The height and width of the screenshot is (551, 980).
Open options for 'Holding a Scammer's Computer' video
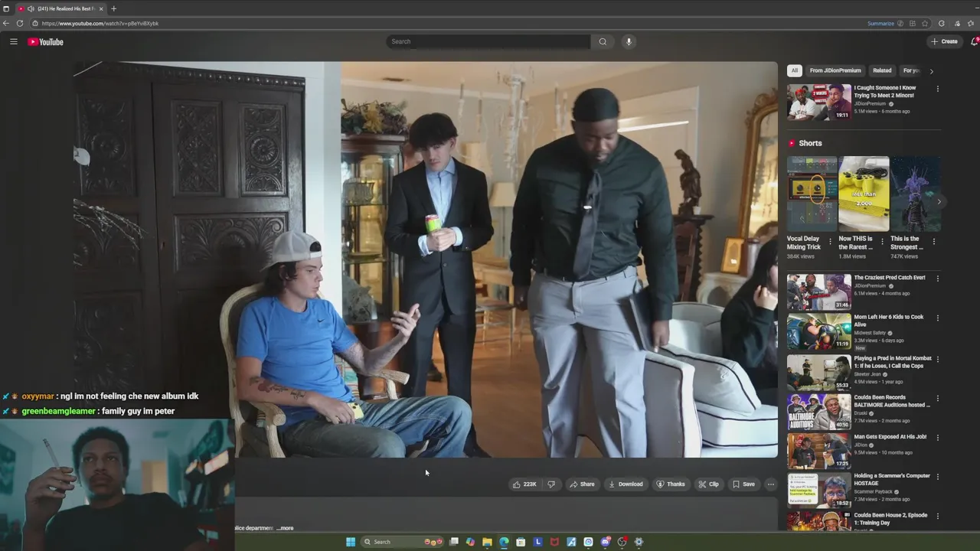tap(937, 477)
